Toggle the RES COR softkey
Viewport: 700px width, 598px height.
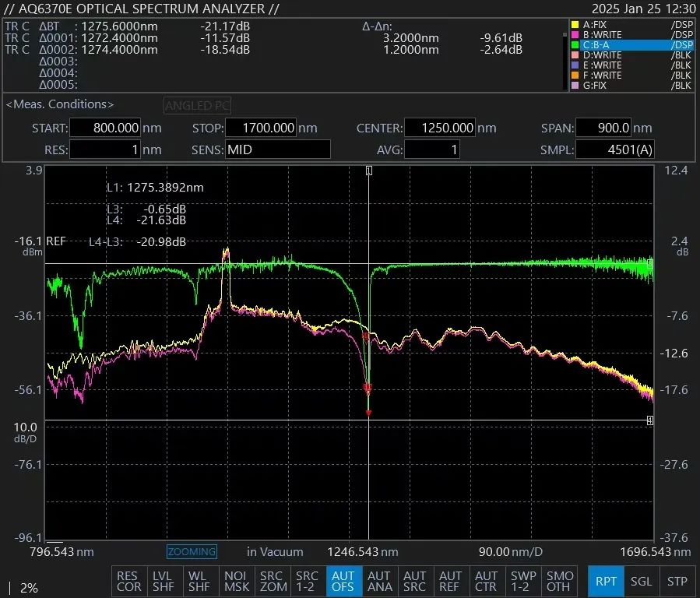coord(128,582)
